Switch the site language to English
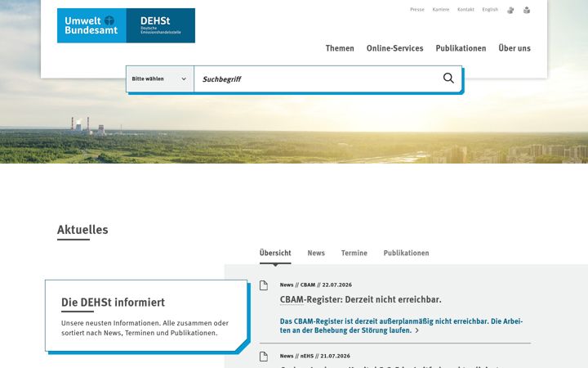Viewport: 588px width, 368px height. [x=490, y=10]
